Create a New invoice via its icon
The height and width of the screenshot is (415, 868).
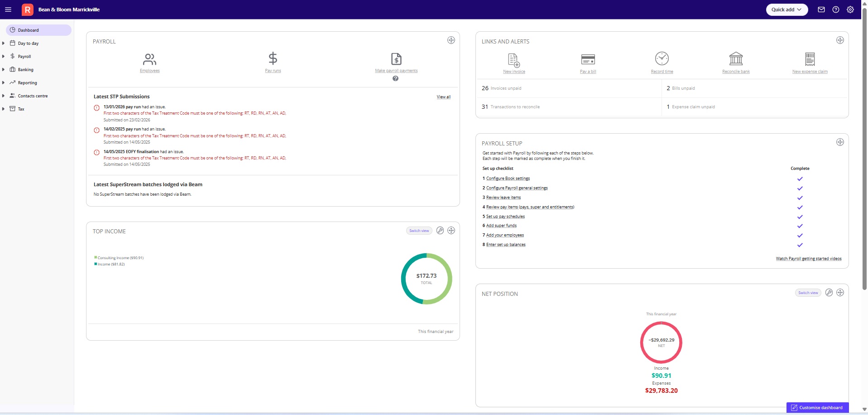(514, 60)
